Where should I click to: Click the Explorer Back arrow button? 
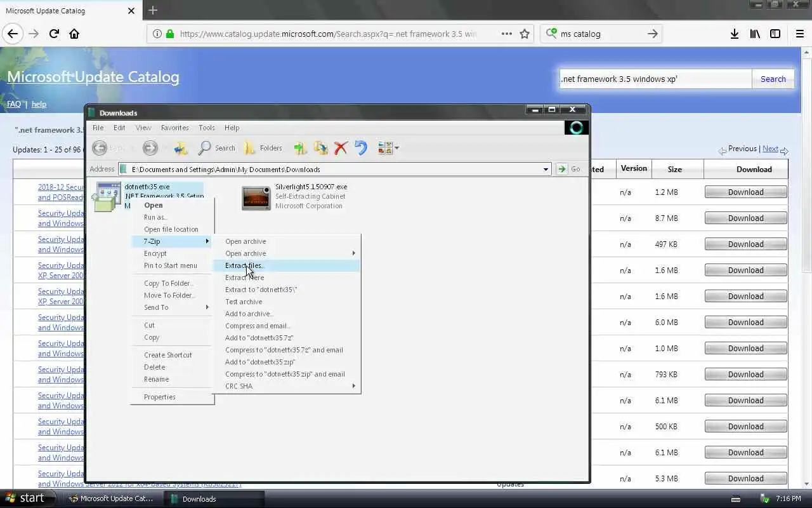100,148
